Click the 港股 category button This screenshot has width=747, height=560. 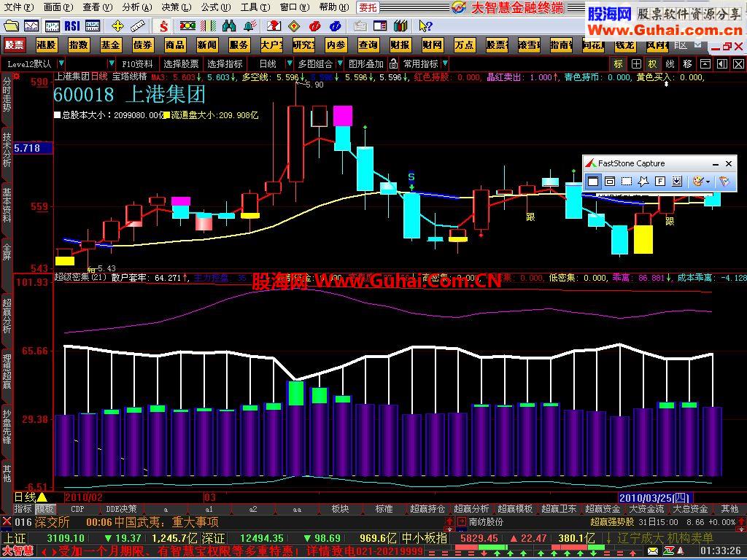point(46,44)
